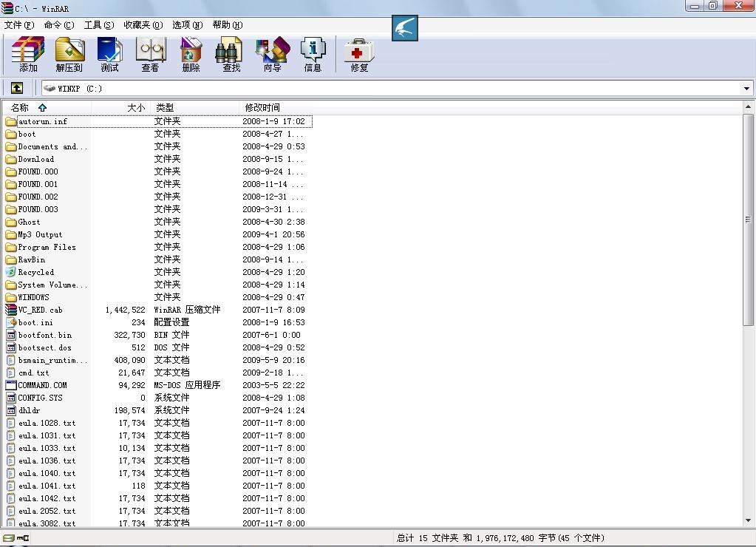The image size is (756, 547).
Task: Select the dhldr system file icon
Action: click(11, 410)
